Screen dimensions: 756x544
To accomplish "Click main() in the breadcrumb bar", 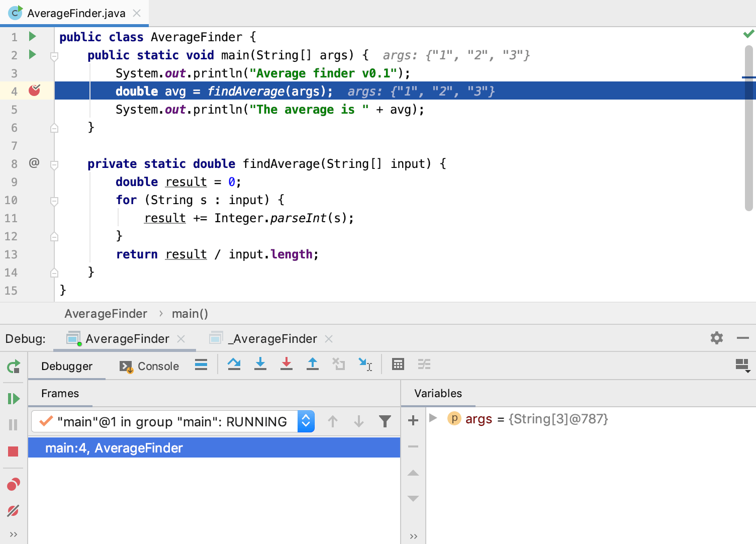I will (x=190, y=313).
